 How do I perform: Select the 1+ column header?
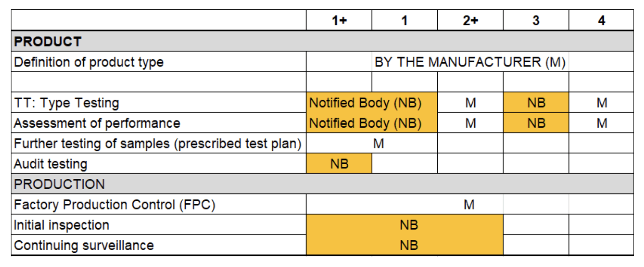coord(339,20)
